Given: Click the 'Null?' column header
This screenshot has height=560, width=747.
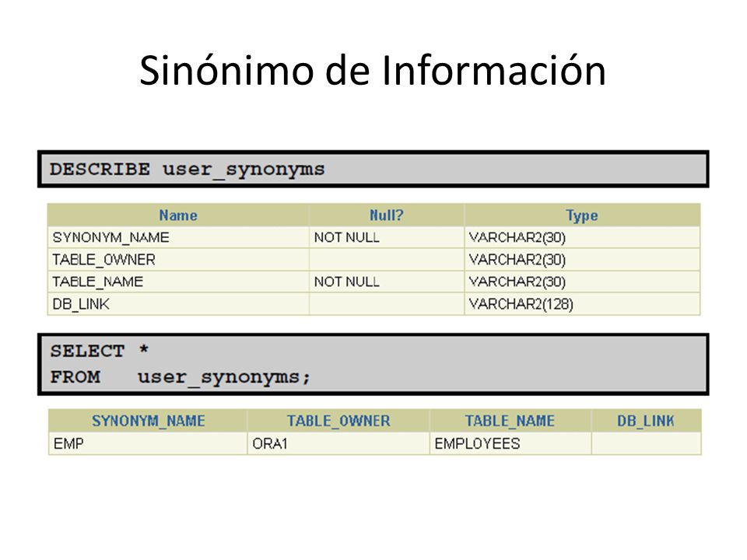Looking at the screenshot, I should 387,215.
